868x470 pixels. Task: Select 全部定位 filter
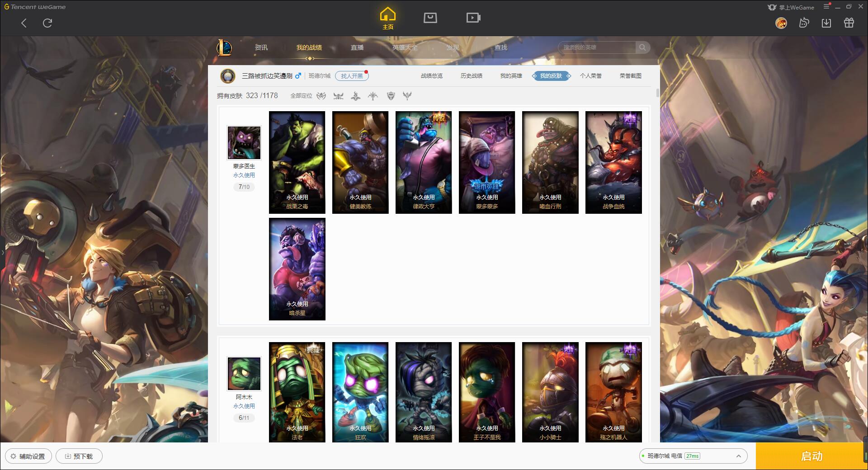click(301, 96)
